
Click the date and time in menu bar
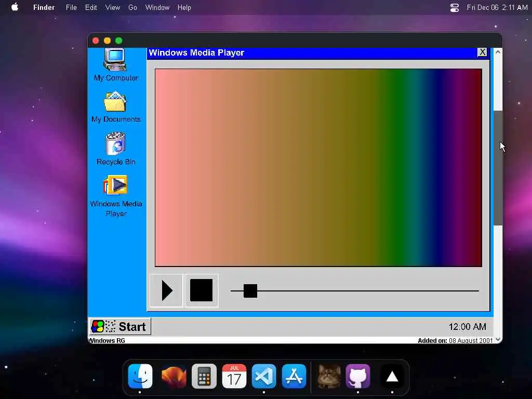click(497, 7)
